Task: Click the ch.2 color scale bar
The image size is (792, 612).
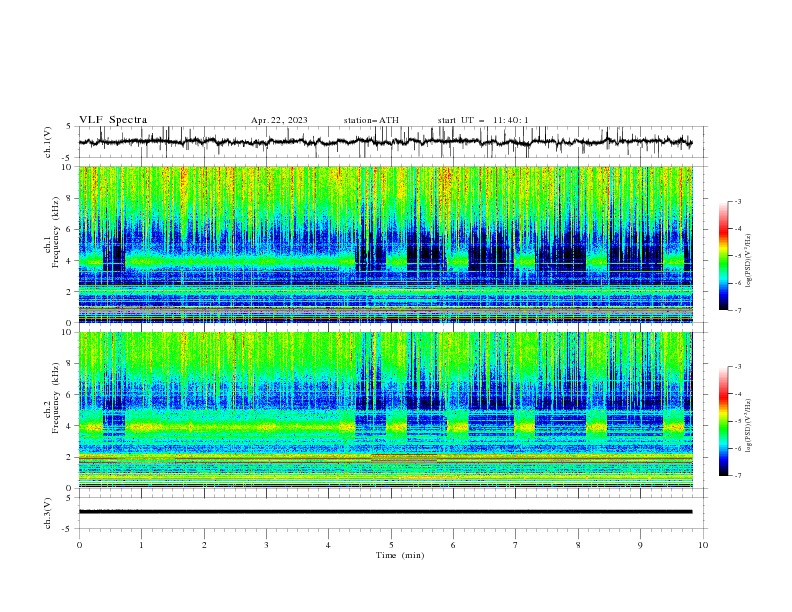Action: [723, 421]
